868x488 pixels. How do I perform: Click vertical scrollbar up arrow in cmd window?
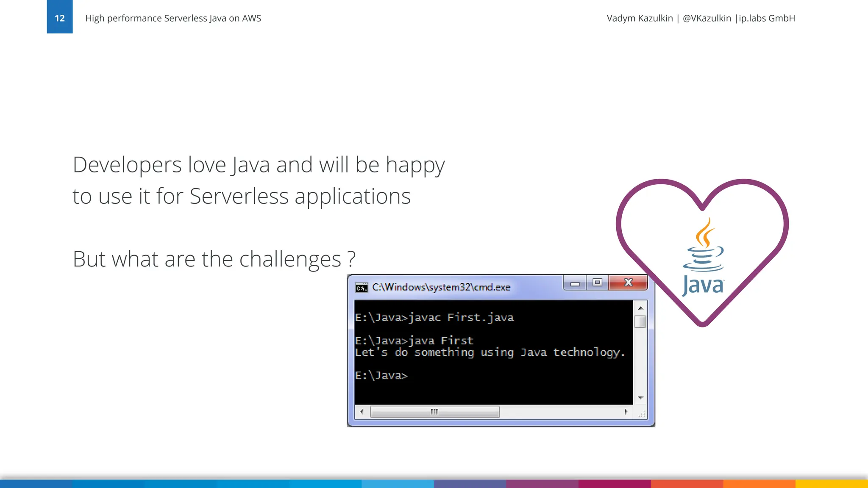point(640,308)
